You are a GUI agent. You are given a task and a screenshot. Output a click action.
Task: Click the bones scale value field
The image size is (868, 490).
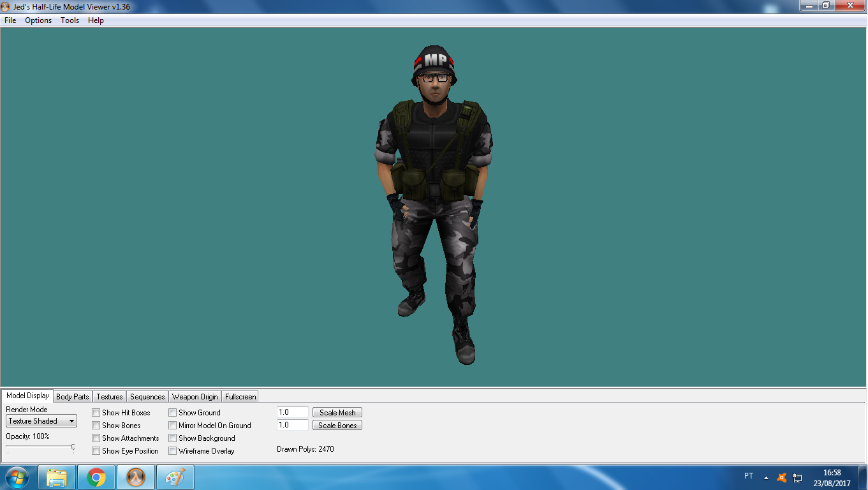coord(293,426)
